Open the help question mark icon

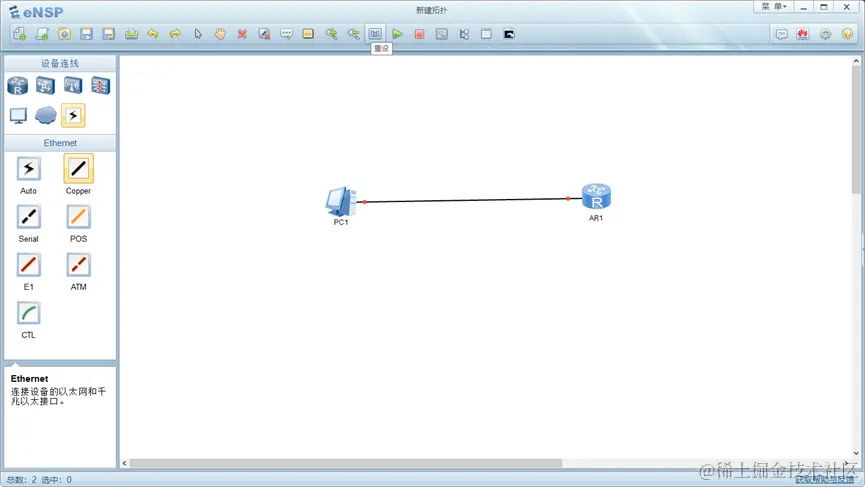(x=847, y=34)
